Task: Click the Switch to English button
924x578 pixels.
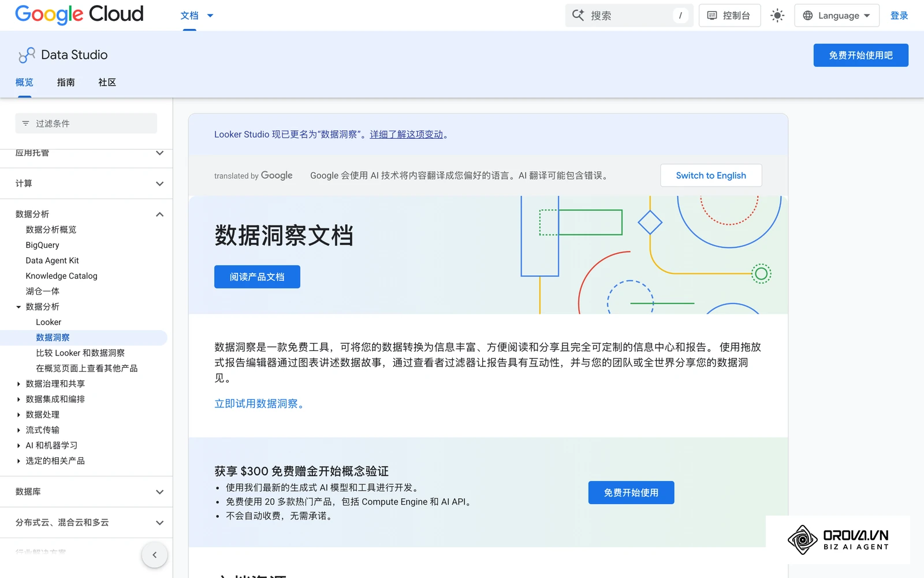Action: (711, 175)
